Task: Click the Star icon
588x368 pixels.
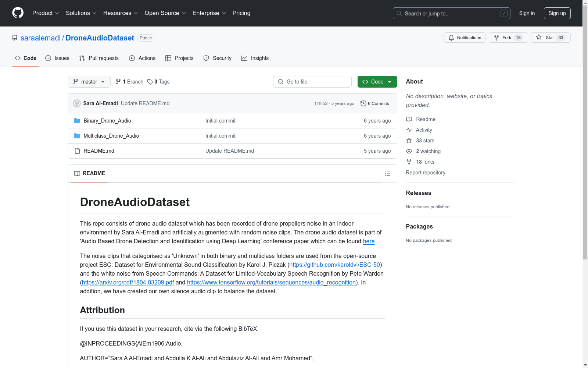Action: point(539,37)
